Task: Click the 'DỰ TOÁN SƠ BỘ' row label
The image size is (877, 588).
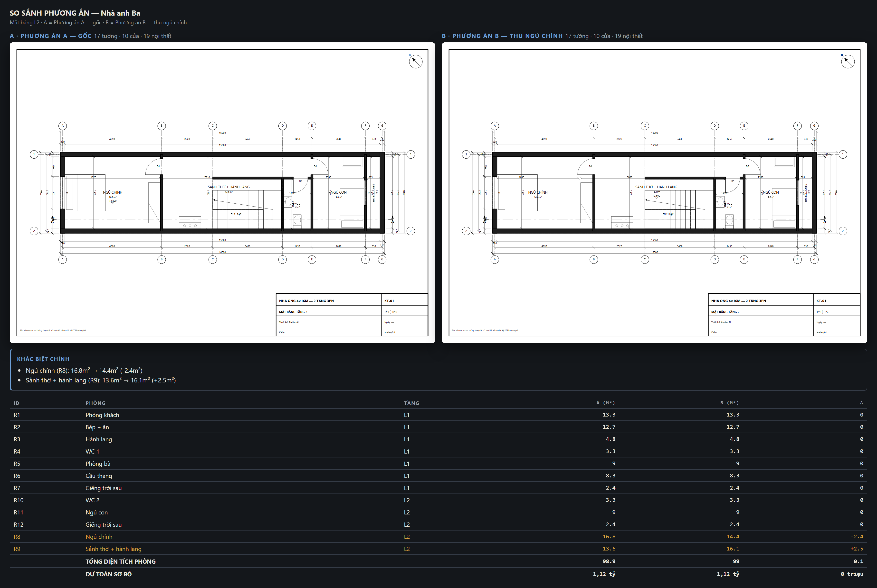Action: pyautogui.click(x=108, y=574)
